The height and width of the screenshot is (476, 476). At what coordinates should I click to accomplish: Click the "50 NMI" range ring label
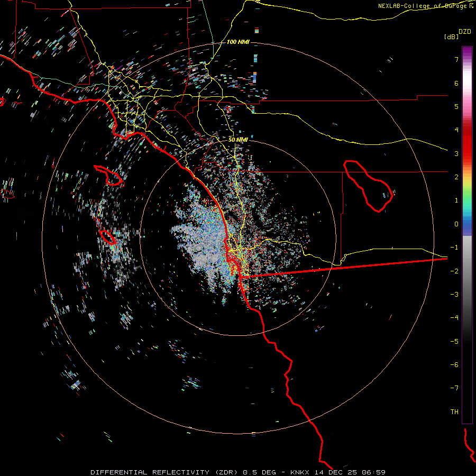(x=238, y=140)
